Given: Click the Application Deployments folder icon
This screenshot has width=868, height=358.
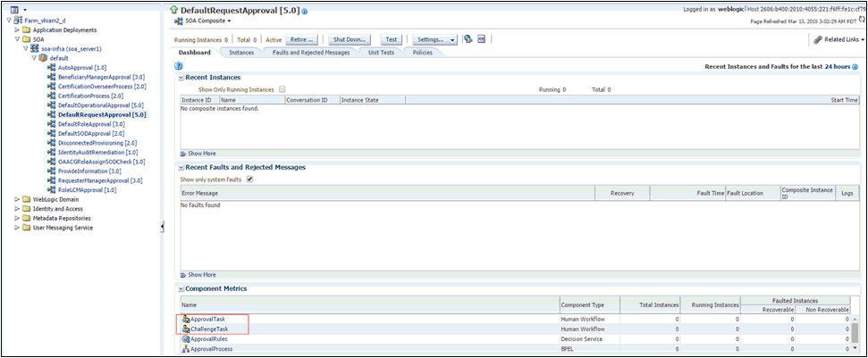Looking at the screenshot, I should [27, 29].
